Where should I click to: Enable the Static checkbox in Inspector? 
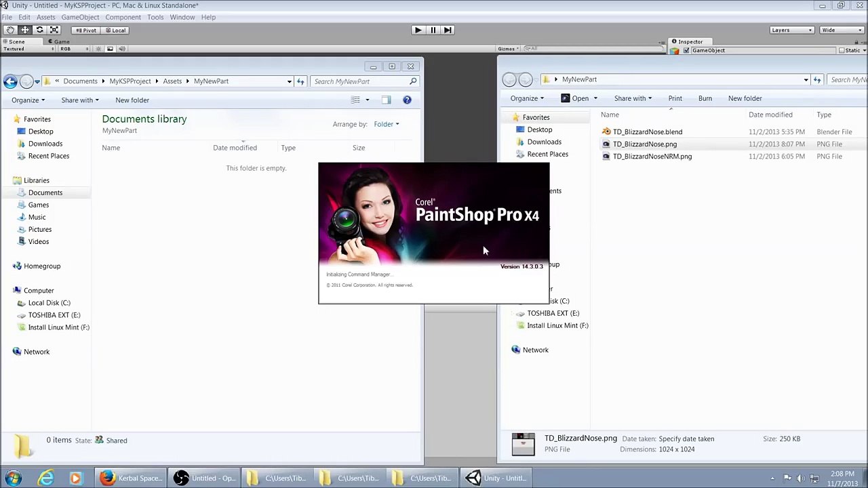[842, 50]
